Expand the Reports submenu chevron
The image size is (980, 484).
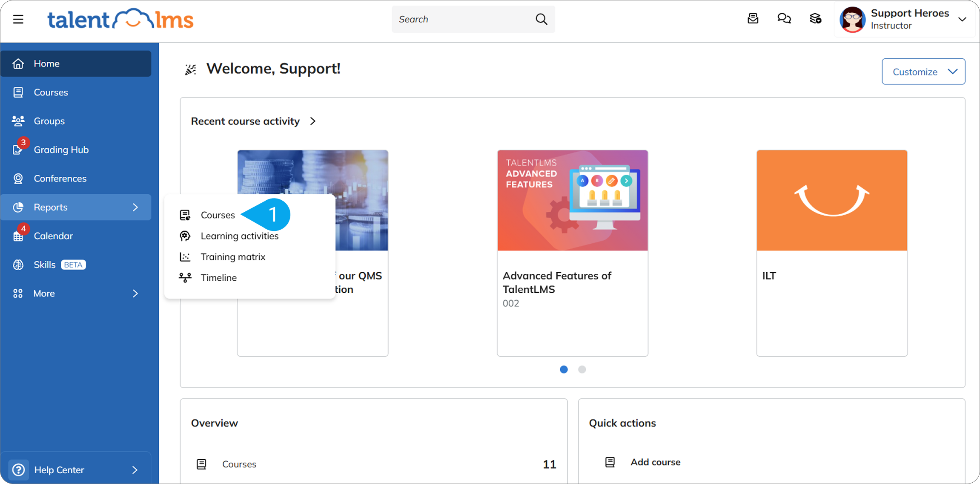(135, 207)
